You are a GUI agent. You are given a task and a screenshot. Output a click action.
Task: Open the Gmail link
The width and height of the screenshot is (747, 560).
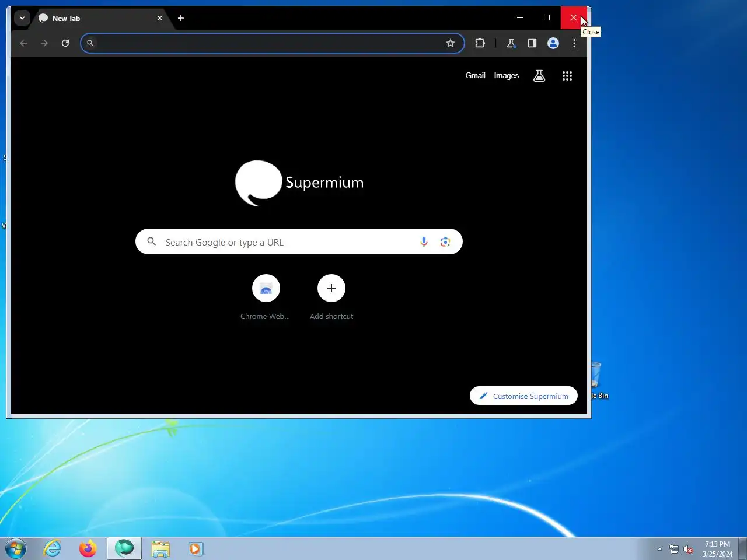[475, 76]
